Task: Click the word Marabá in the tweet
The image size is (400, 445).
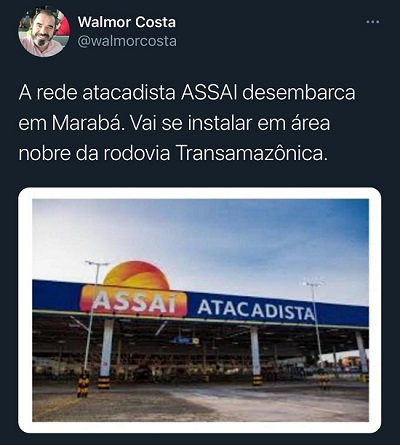Action: click(x=90, y=123)
